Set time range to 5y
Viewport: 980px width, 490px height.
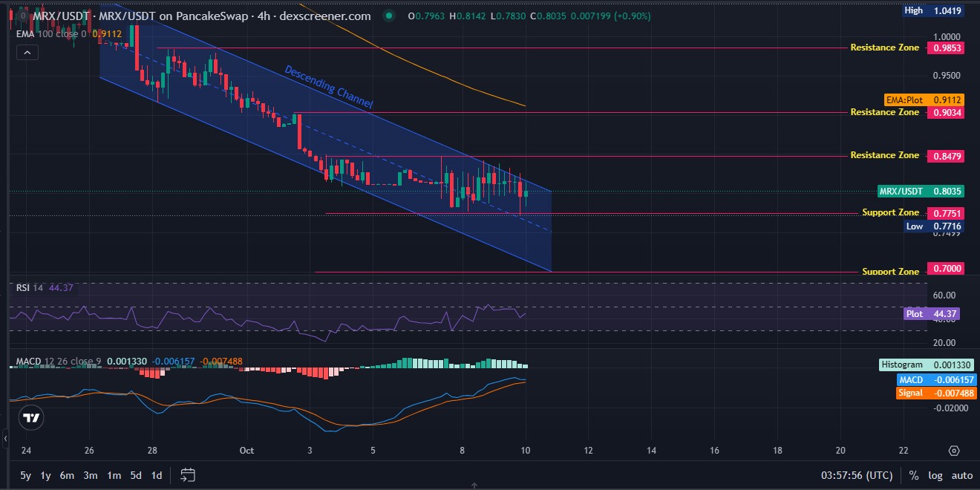pyautogui.click(x=26, y=475)
